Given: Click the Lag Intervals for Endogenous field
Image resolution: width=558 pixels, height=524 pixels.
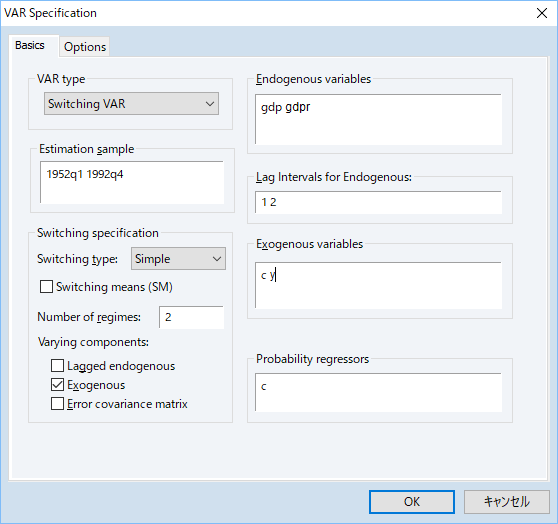Looking at the screenshot, I should pyautogui.click(x=378, y=203).
